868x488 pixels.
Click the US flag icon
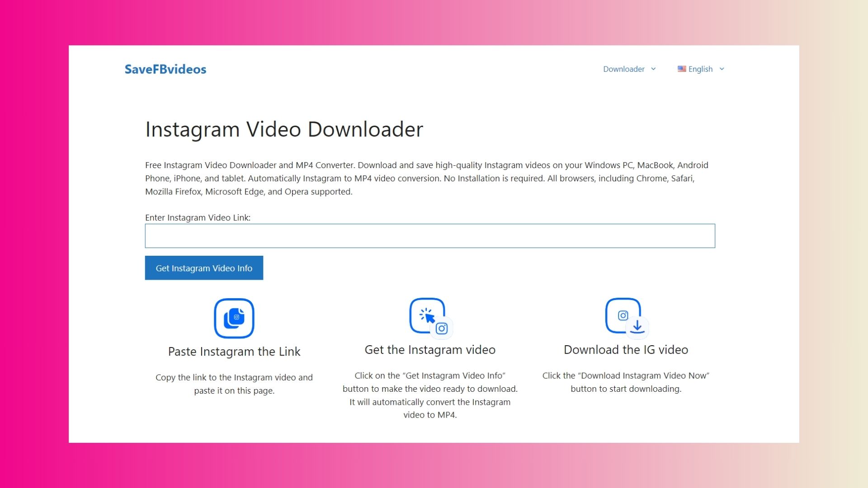tap(682, 69)
